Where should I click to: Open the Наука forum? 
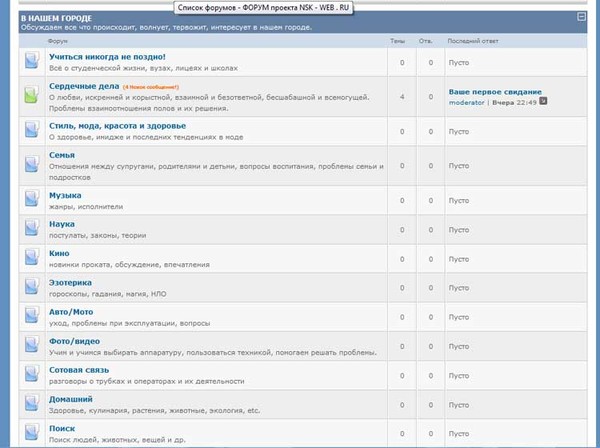click(62, 224)
